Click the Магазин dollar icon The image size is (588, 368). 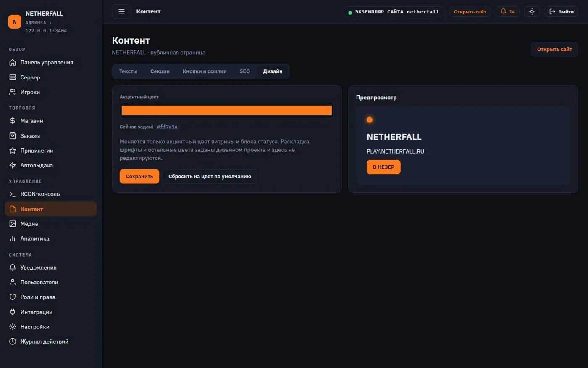tap(13, 121)
